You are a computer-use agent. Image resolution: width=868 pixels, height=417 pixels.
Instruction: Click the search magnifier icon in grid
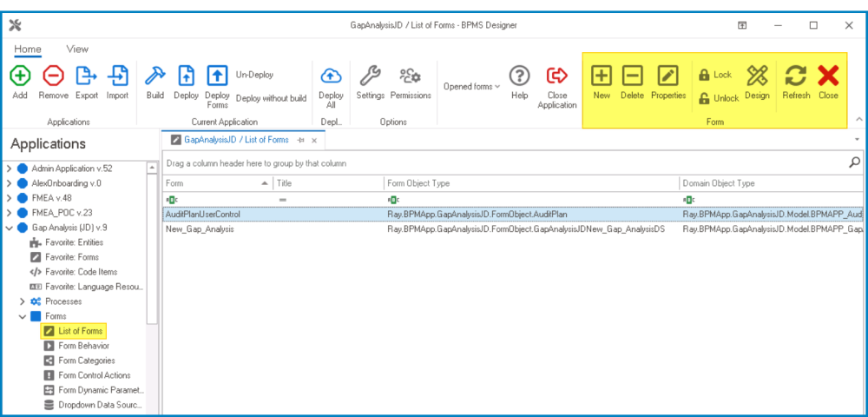(855, 162)
